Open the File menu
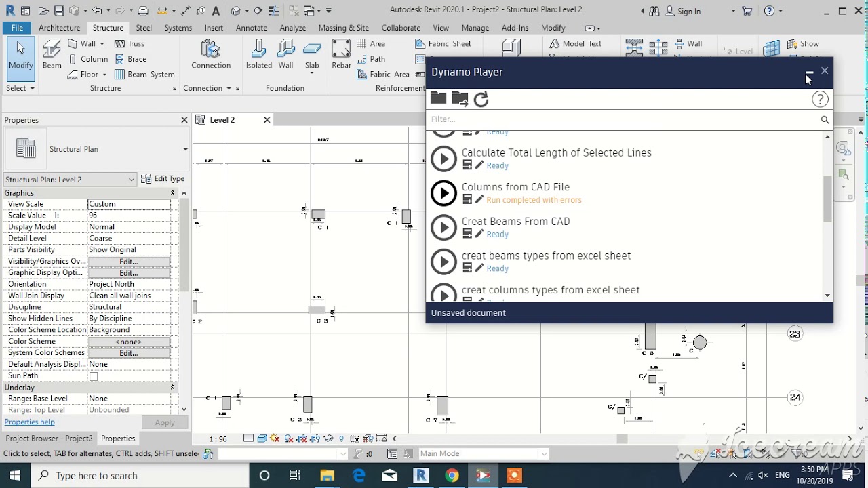868x488 pixels. (x=17, y=28)
